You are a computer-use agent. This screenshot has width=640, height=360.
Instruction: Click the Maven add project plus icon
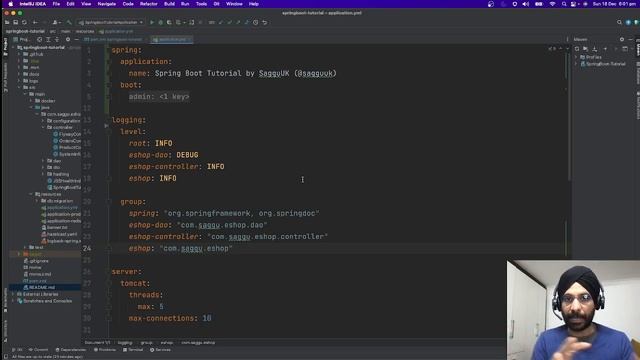pyautogui.click(x=605, y=49)
